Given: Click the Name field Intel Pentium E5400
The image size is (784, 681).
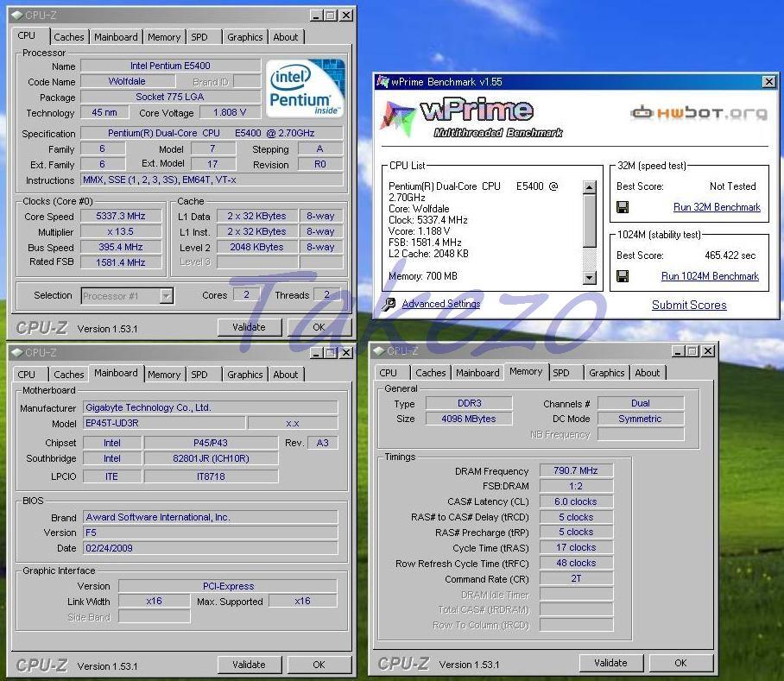Looking at the screenshot, I should point(170,66).
